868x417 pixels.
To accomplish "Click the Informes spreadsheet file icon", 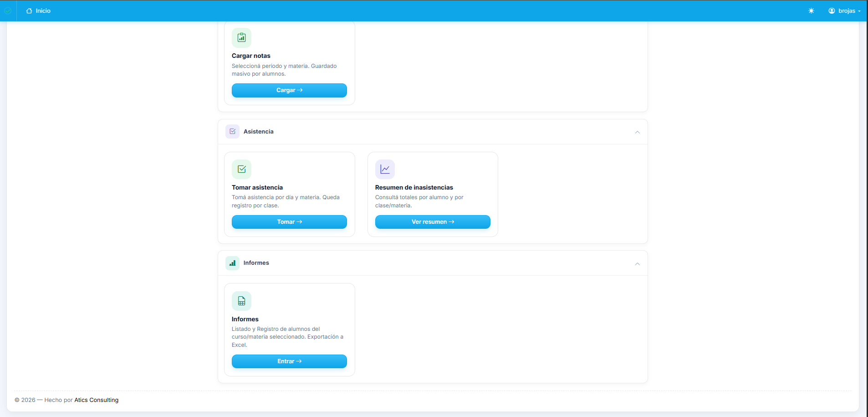I will pos(241,301).
